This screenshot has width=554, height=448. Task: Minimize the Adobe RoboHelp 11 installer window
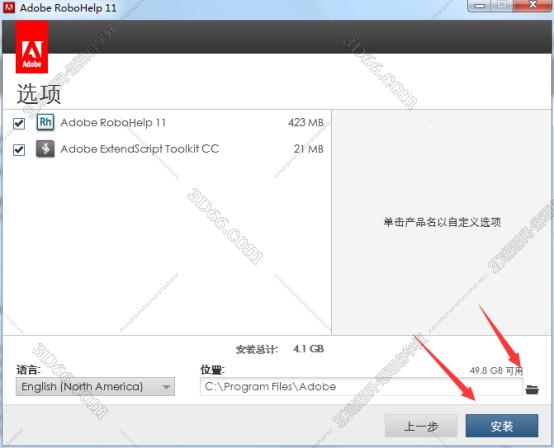(479, 6)
